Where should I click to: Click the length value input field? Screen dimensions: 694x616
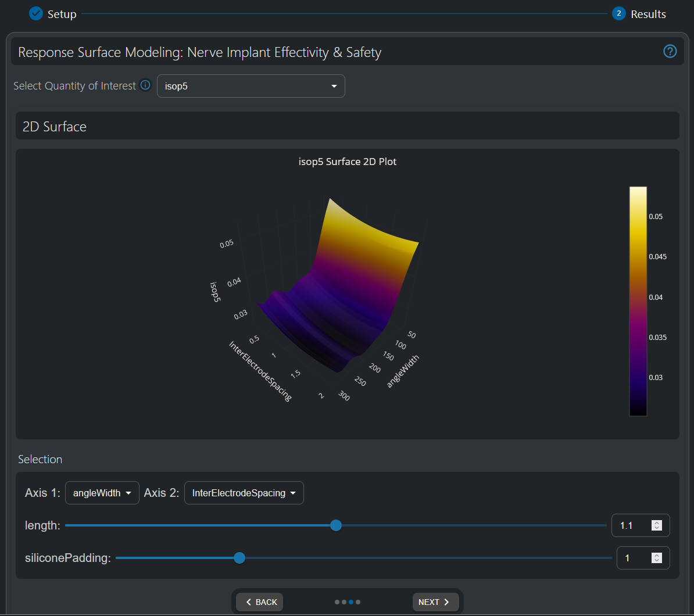[631, 525]
